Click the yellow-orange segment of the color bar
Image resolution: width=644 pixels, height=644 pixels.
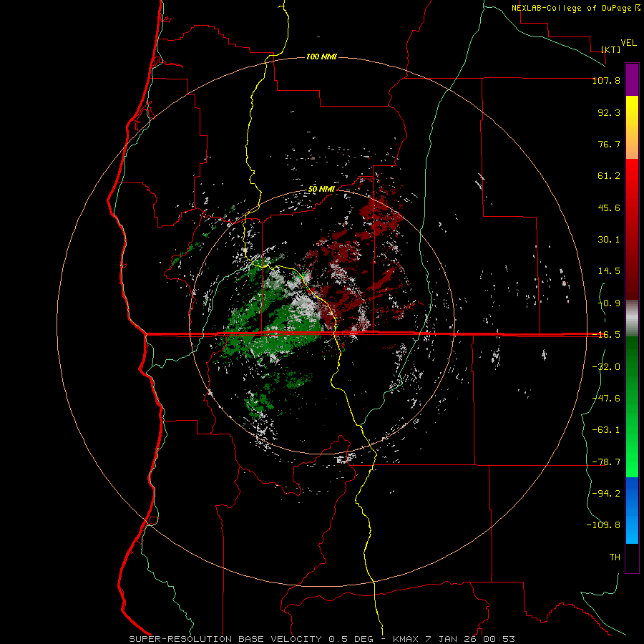pyautogui.click(x=632, y=127)
